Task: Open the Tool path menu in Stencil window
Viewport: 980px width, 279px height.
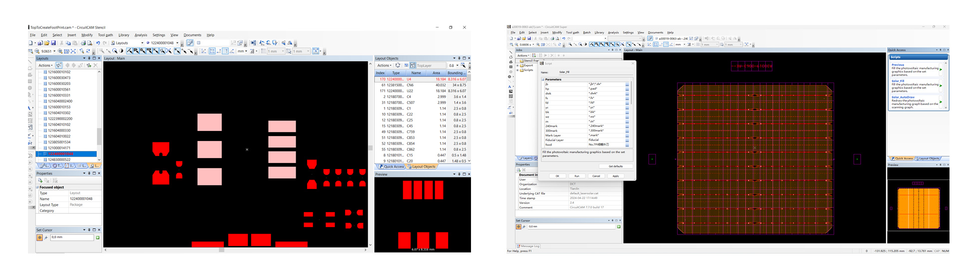Action: point(105,35)
